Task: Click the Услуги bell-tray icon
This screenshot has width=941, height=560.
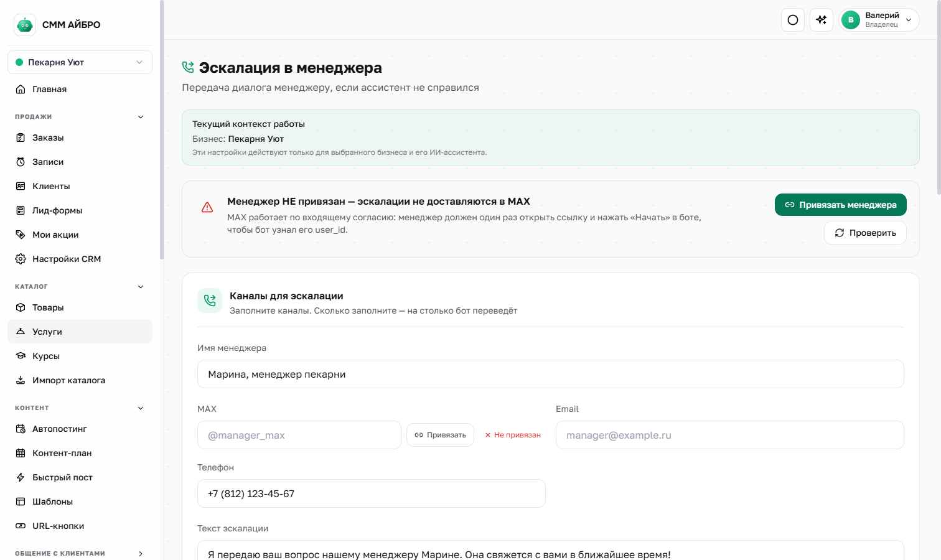Action: coord(21,332)
